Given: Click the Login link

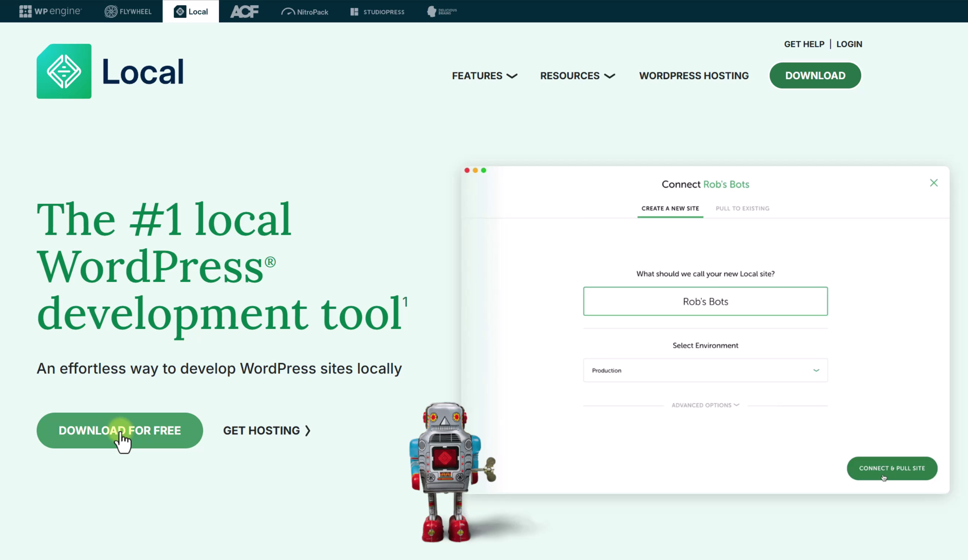Looking at the screenshot, I should [x=849, y=44].
